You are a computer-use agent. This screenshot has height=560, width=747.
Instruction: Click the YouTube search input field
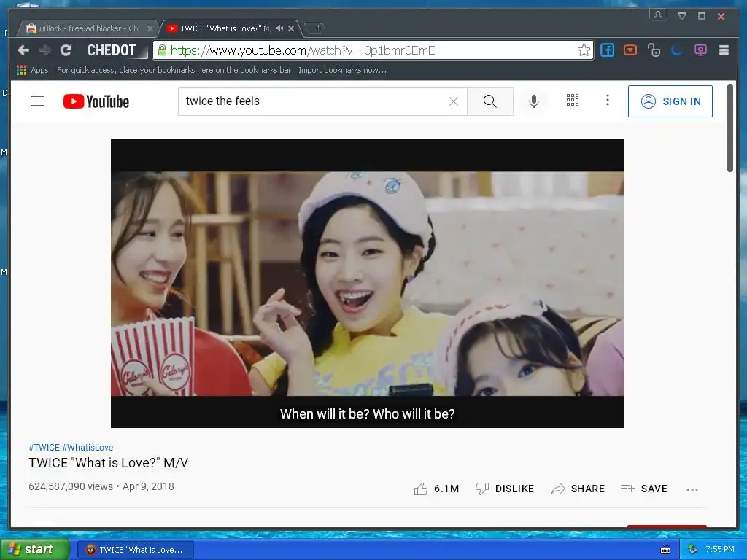[314, 101]
